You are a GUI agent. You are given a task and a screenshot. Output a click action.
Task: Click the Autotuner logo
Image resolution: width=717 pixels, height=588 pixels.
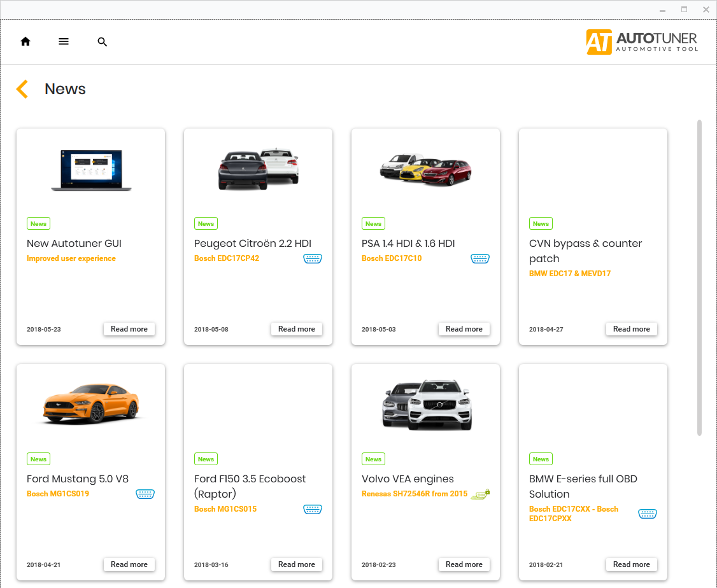(x=642, y=42)
